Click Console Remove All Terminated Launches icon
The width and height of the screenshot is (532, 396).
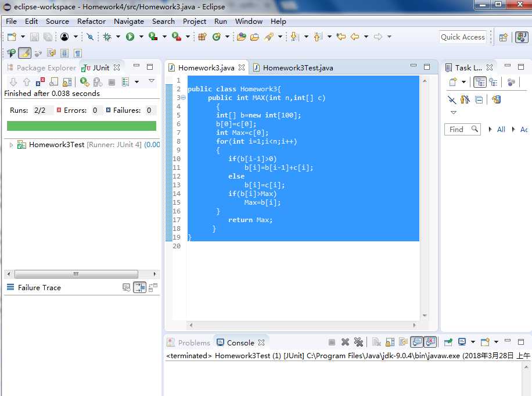[x=358, y=342]
